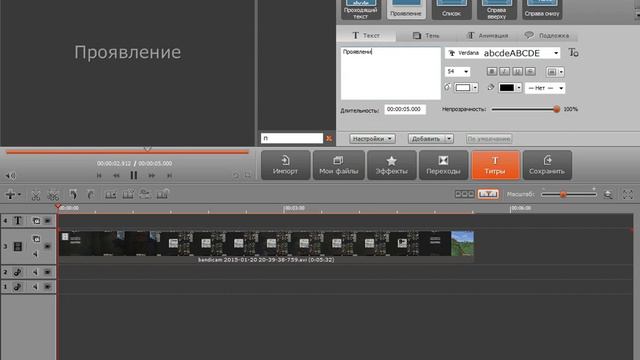Open the add track plus menu
This screenshot has width=640, height=360.
pos(13,195)
